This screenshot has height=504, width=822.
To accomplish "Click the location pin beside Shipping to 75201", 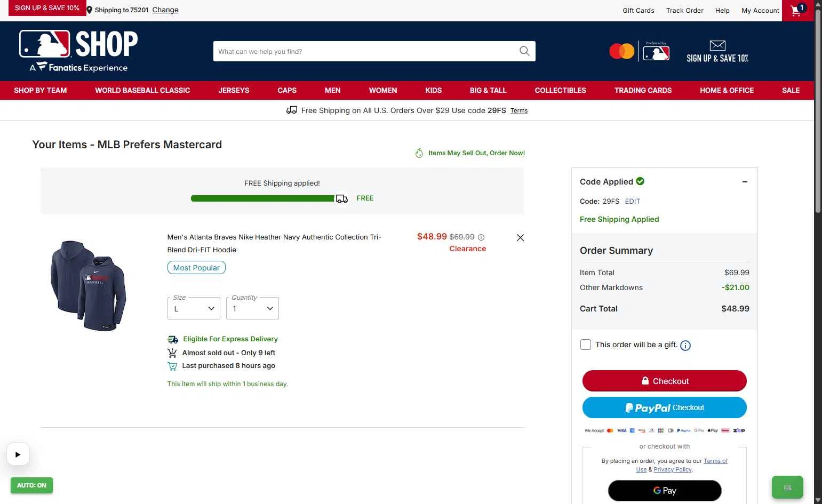I will coord(90,10).
